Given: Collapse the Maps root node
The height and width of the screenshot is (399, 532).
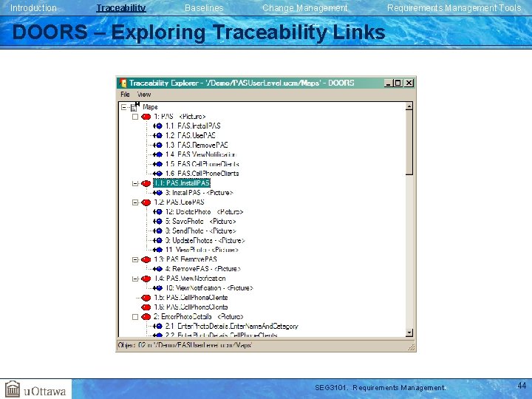Looking at the screenshot, I should tap(124, 107).
